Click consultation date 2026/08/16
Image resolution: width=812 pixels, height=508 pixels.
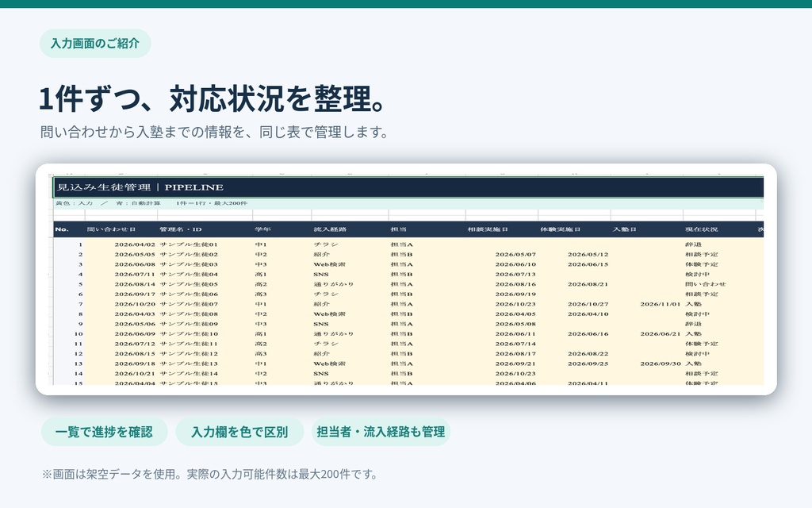515,284
